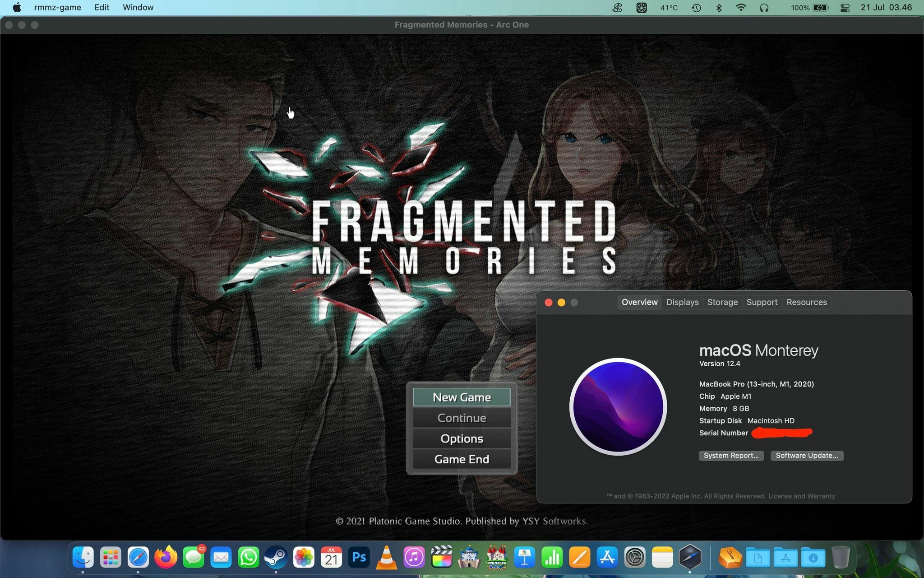This screenshot has width=924, height=578.
Task: Start a New Game from the title menu
Action: (x=462, y=397)
